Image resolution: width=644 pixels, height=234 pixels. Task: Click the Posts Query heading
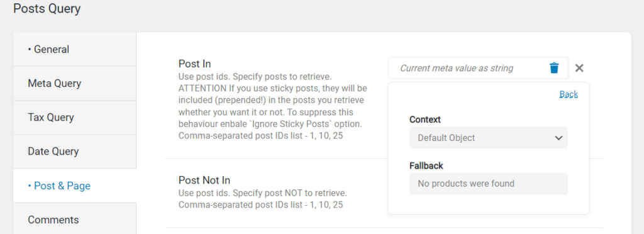click(x=47, y=8)
